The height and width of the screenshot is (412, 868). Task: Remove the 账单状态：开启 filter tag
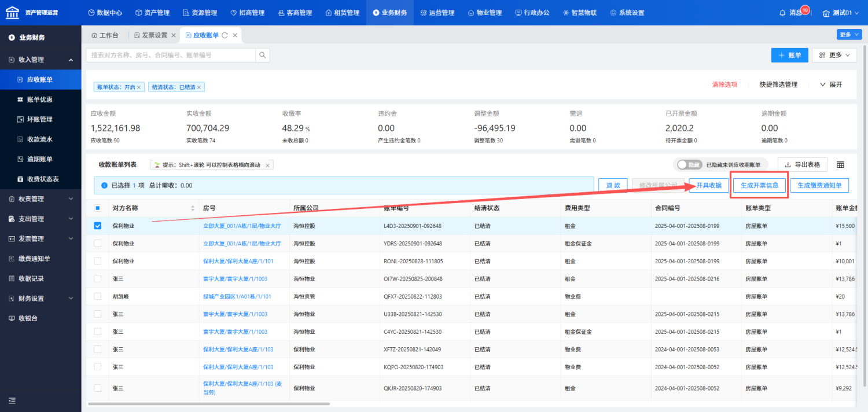(x=139, y=87)
